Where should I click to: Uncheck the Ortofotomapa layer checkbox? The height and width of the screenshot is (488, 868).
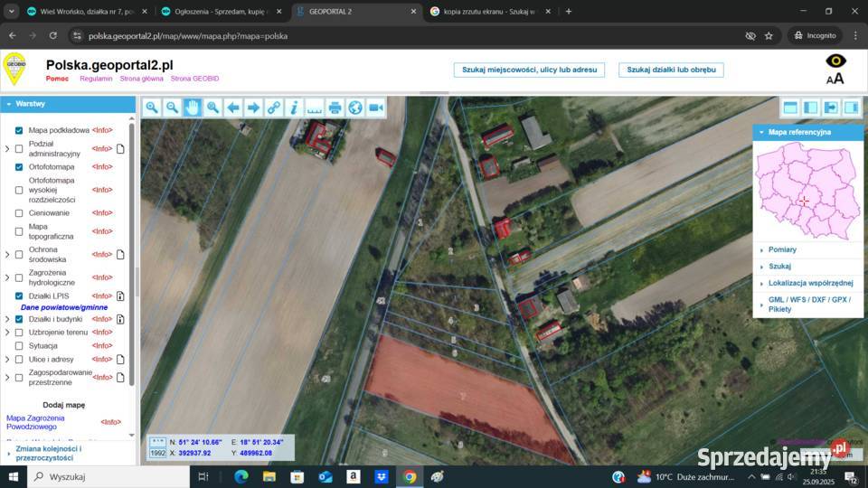point(19,167)
